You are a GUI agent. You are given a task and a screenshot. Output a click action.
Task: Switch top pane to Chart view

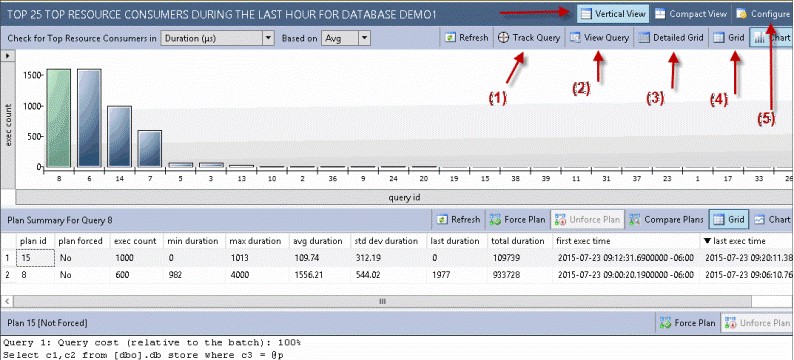772,37
